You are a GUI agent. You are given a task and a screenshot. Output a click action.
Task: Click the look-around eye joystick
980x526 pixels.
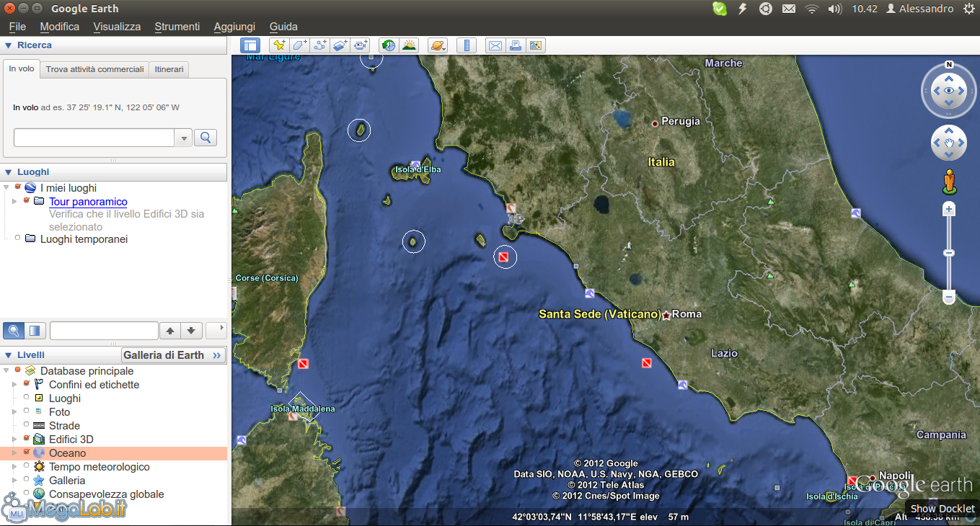click(x=949, y=90)
